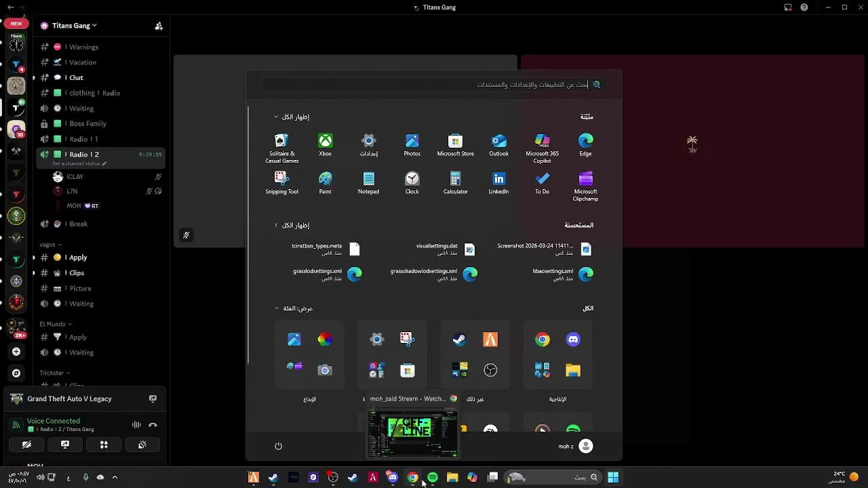This screenshot has height=488, width=868.
Task: Launch Outlook from Start menu
Action: (499, 145)
